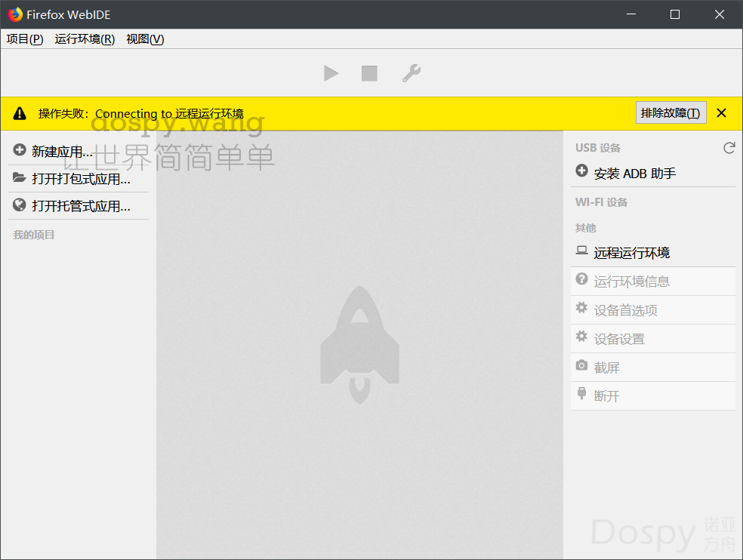Screen dimensions: 743x560
Task: Click the plug icon beside 断开
Action: 581,393
